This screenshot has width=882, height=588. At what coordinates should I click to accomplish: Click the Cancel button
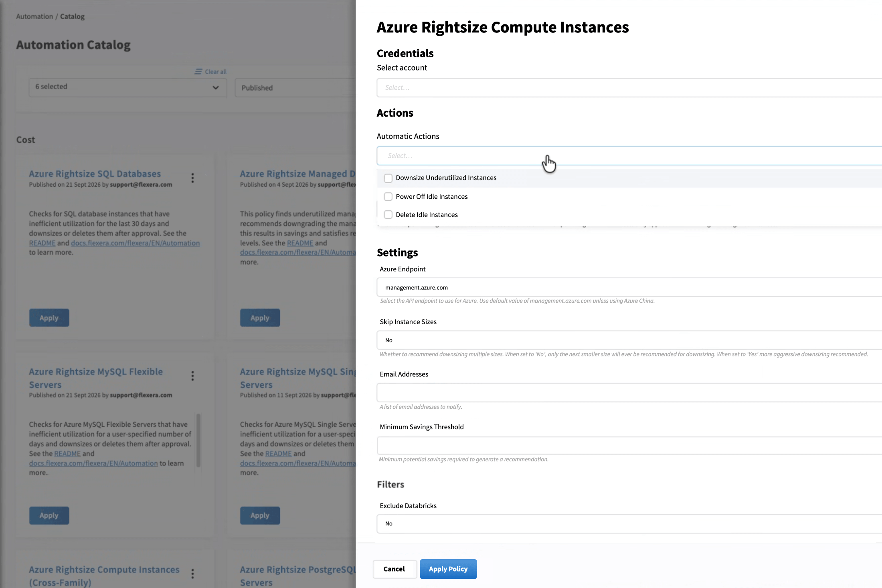click(394, 569)
